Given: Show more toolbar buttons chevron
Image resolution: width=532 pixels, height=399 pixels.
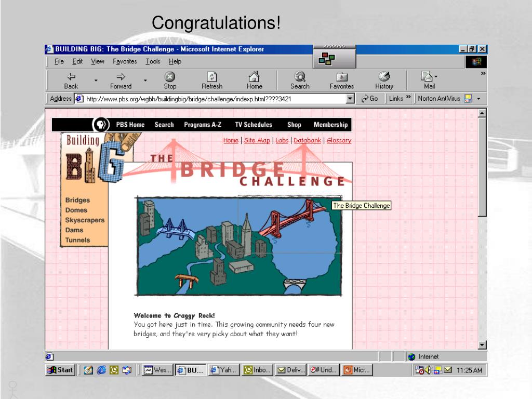Looking at the screenshot, I should pos(483,73).
